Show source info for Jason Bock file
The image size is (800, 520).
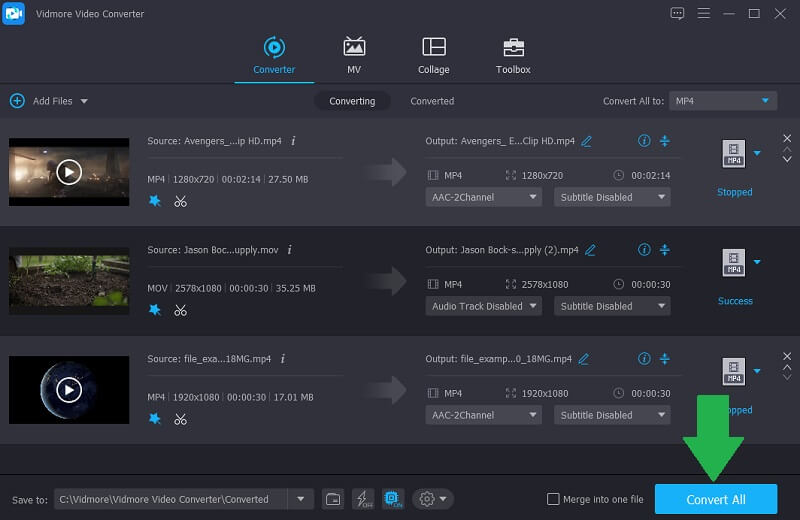coord(290,250)
